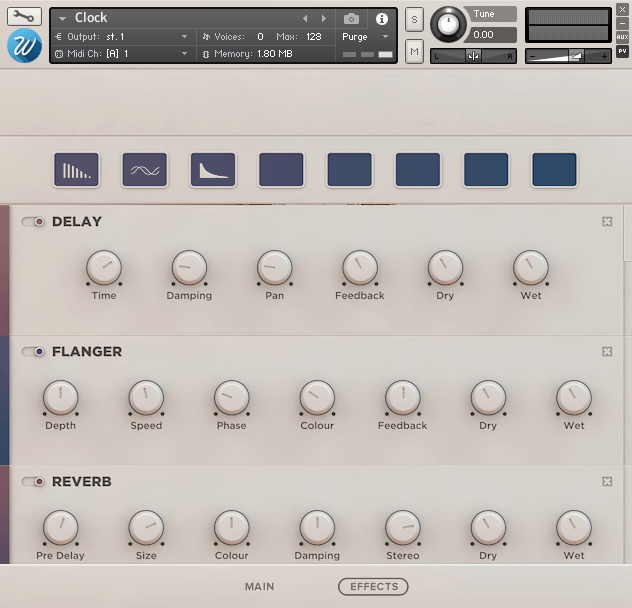This screenshot has width=632, height=608.
Task: Open the camera snapshot view
Action: pyautogui.click(x=351, y=19)
